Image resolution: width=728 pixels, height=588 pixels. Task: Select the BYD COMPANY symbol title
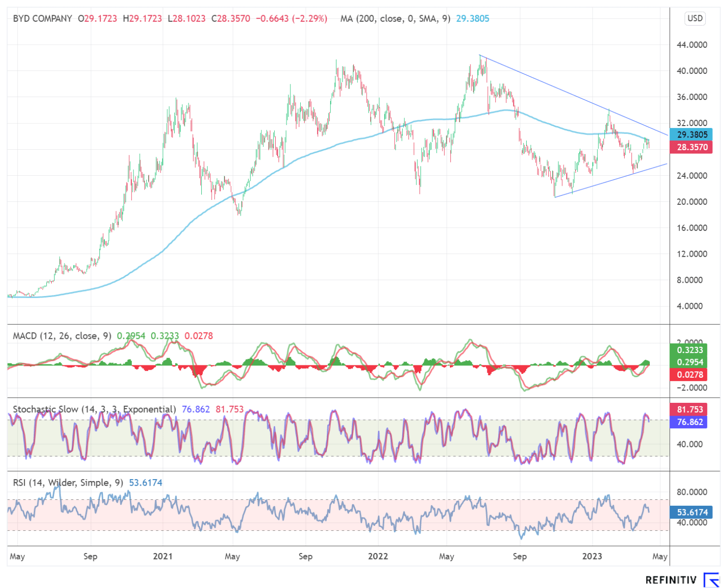click(42, 19)
